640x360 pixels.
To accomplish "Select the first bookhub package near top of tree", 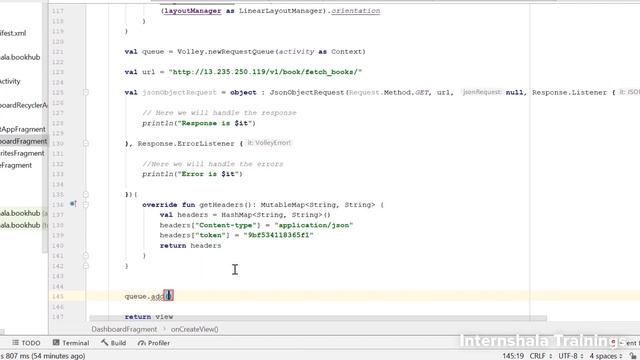I will point(20,57).
